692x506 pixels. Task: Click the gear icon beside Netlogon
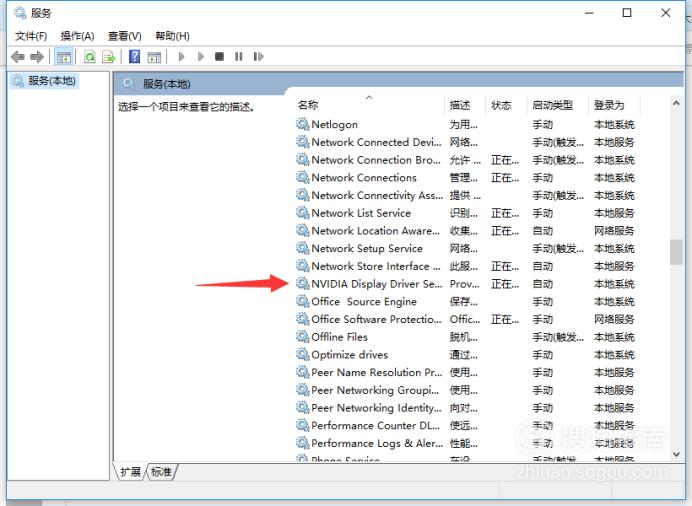302,124
